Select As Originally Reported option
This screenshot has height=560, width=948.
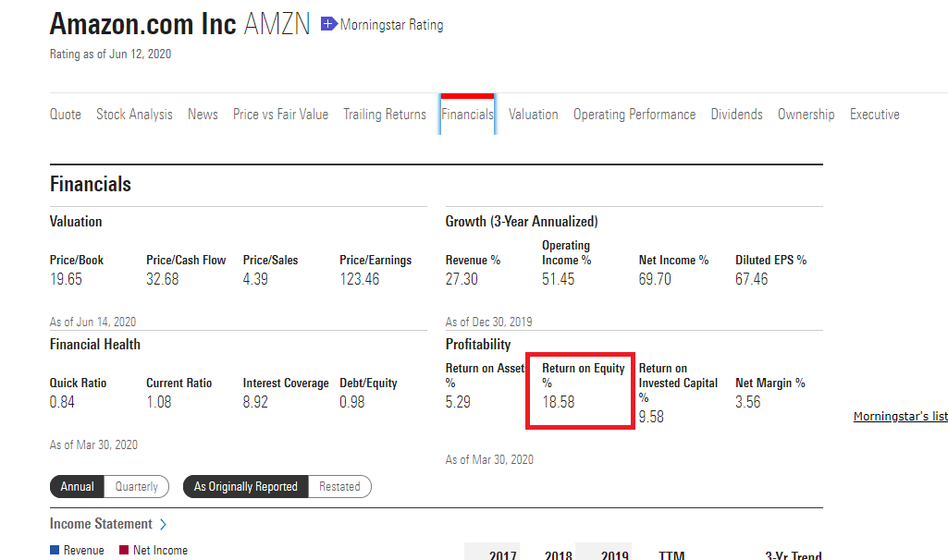(x=245, y=486)
